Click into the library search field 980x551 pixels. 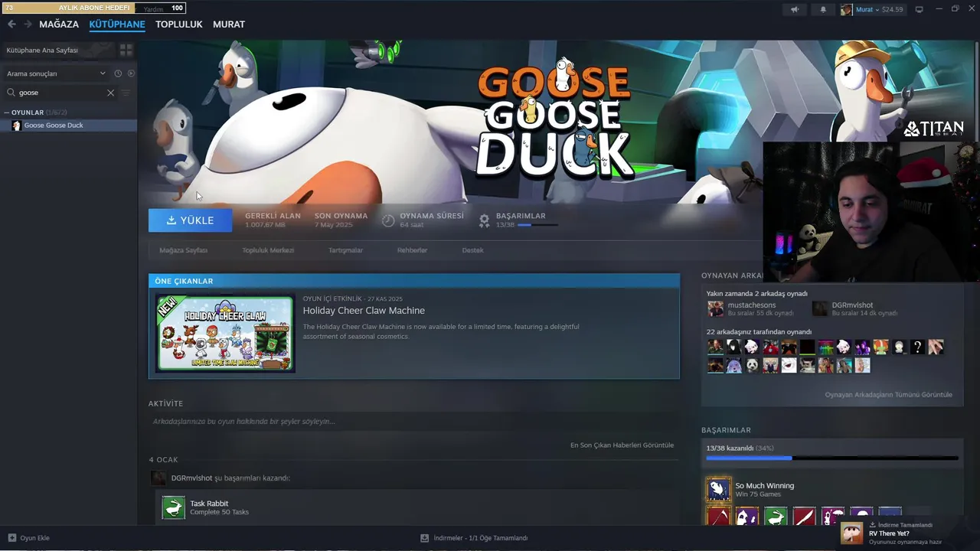click(x=61, y=93)
